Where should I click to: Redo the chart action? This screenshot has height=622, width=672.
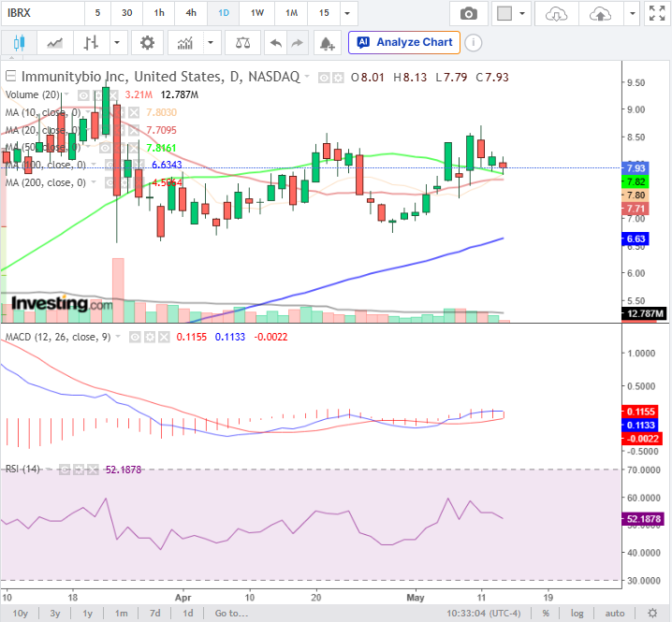[x=297, y=43]
